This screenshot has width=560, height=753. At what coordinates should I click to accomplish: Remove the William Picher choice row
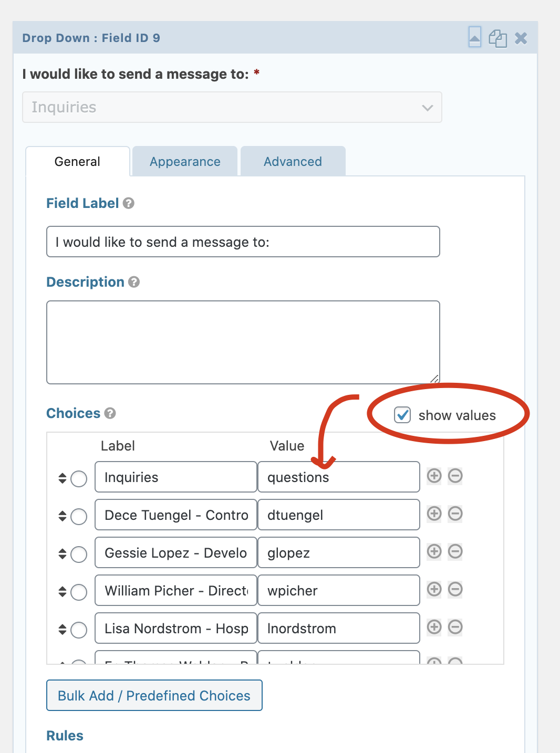pyautogui.click(x=455, y=590)
